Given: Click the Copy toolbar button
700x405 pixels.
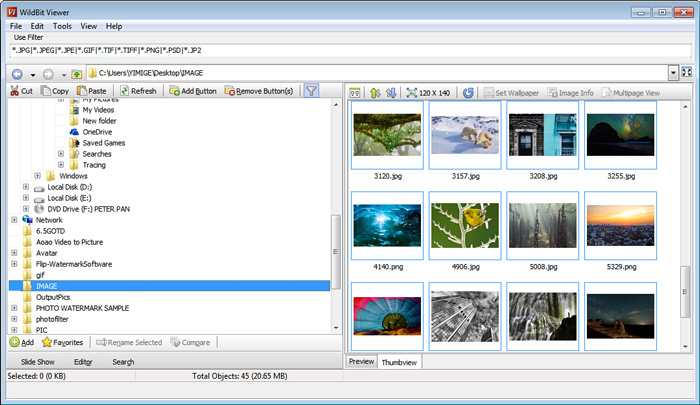Looking at the screenshot, I should [54, 91].
